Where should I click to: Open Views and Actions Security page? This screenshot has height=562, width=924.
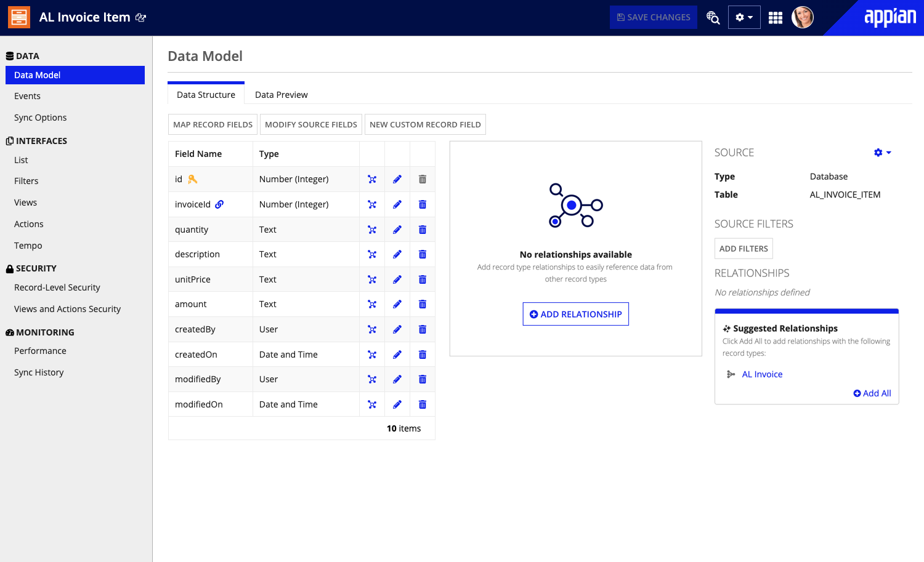pos(67,309)
